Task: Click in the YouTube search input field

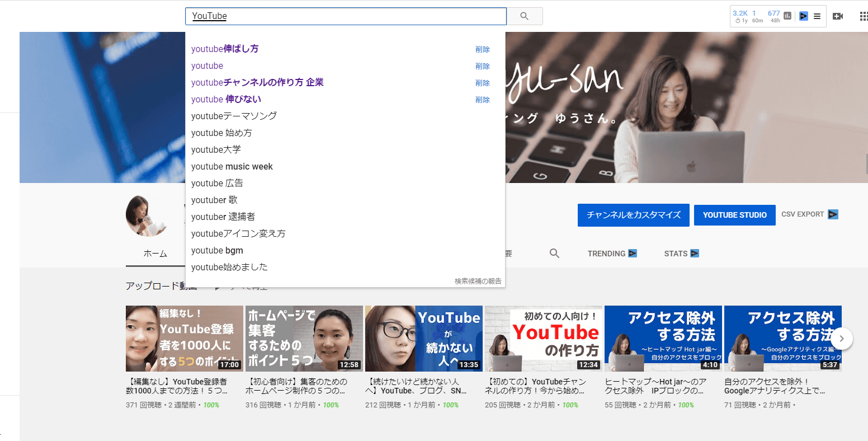Action: tap(346, 16)
